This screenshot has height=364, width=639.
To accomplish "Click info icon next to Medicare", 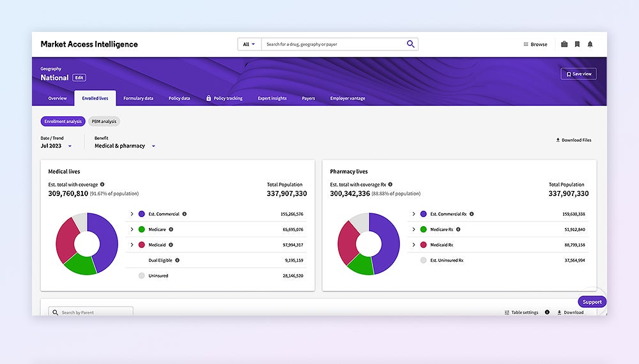I will 171,229.
